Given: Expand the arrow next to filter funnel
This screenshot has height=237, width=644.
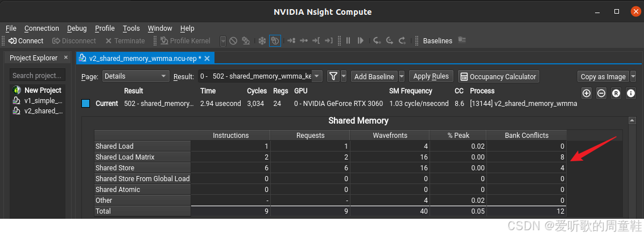Looking at the screenshot, I should pyautogui.click(x=344, y=76).
